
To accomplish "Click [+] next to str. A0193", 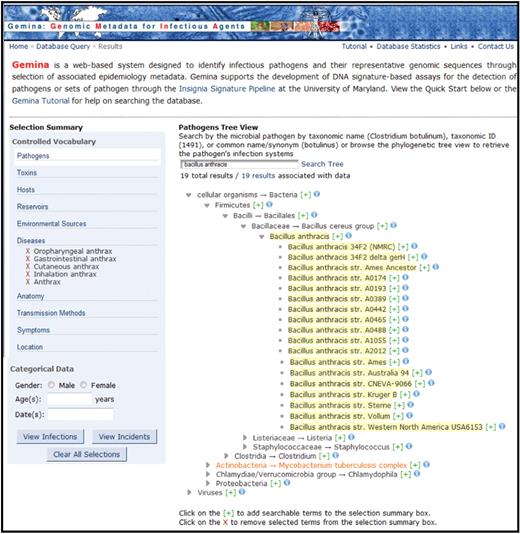I will click(394, 288).
